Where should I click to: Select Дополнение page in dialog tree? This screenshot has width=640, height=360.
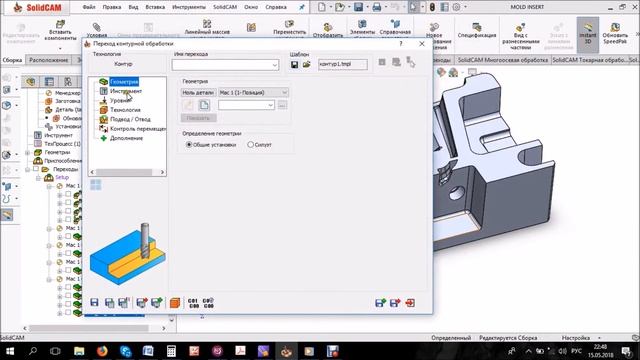coord(127,138)
